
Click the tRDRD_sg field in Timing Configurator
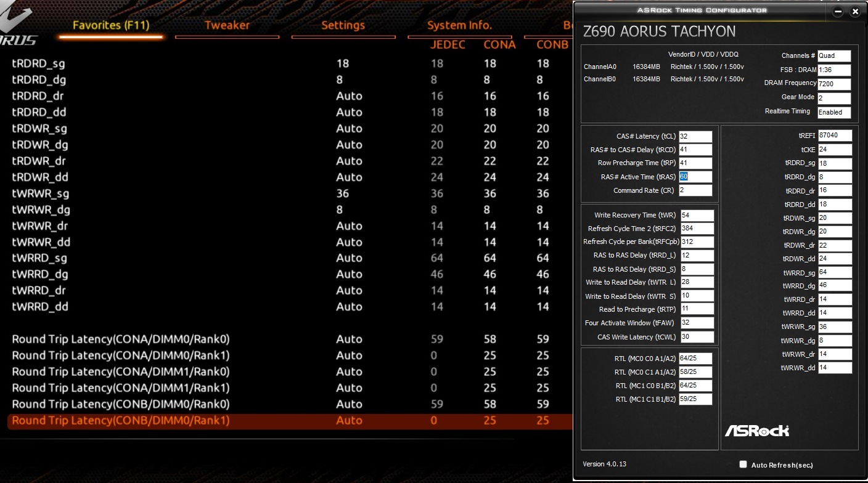tap(835, 164)
